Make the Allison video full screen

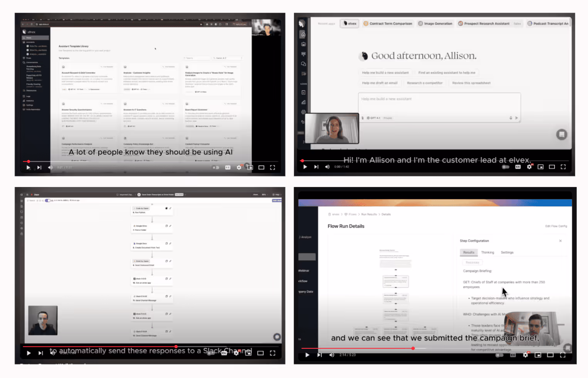pyautogui.click(x=563, y=167)
